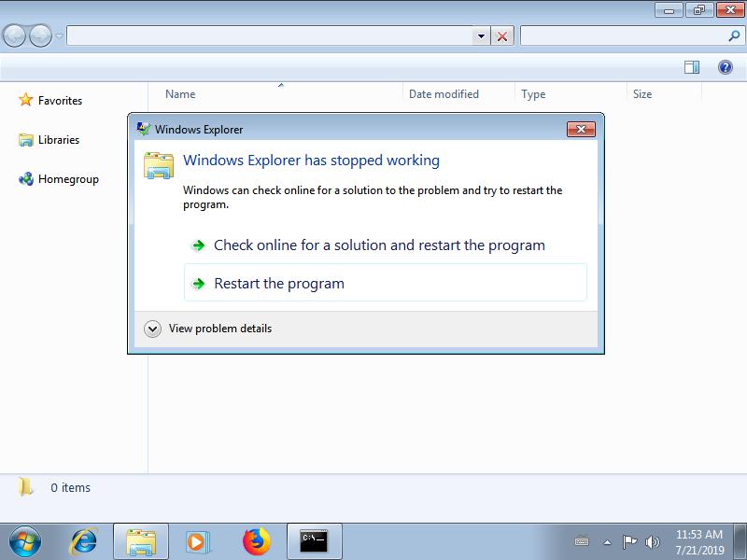Click the volume speaker tray icon
The image size is (747, 560).
652,542
